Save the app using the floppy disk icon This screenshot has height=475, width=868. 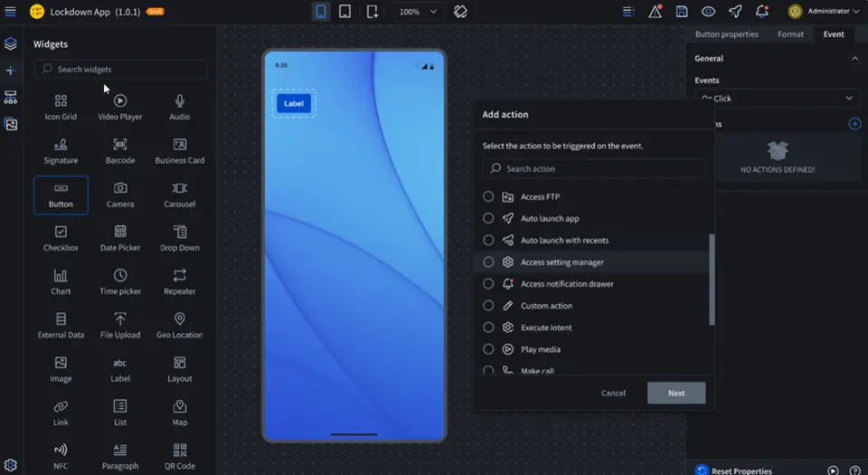[x=682, y=12]
